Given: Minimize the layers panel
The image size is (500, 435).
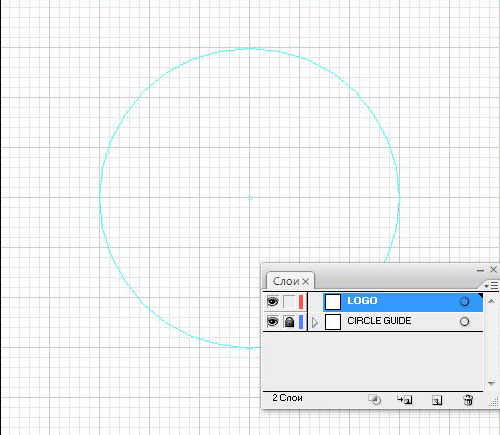Looking at the screenshot, I should [x=480, y=270].
